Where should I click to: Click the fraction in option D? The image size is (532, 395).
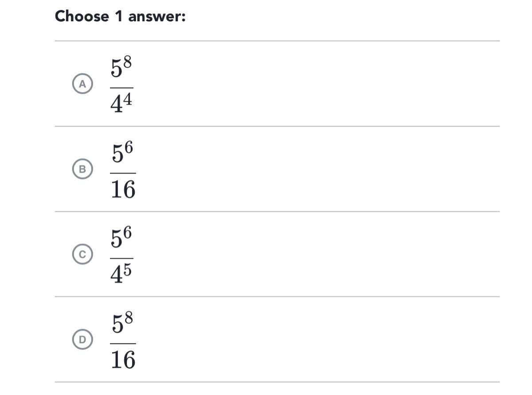pyautogui.click(x=123, y=343)
